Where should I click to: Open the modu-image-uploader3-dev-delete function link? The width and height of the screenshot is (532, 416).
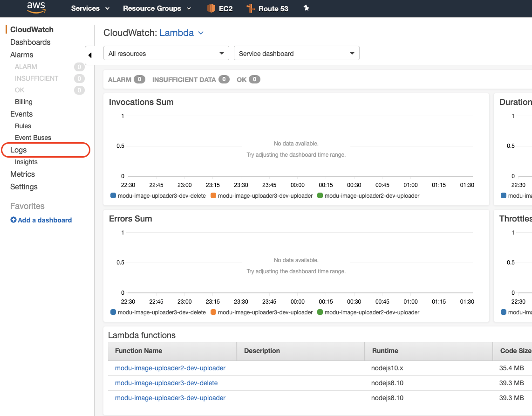pyautogui.click(x=166, y=383)
